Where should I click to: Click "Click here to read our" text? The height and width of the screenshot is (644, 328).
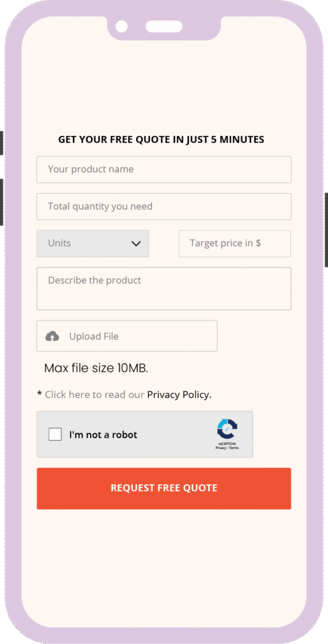(94, 395)
